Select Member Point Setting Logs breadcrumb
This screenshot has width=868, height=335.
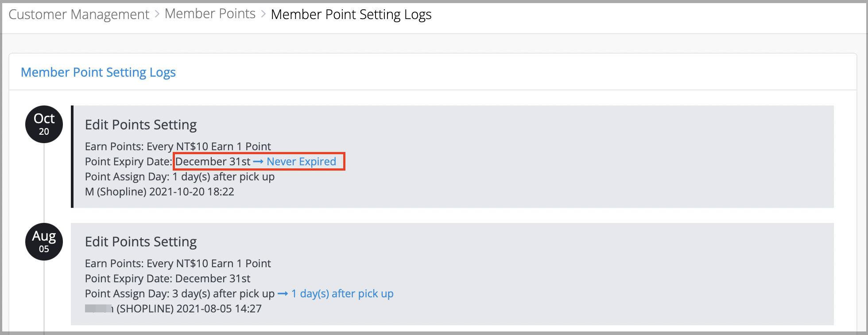tap(351, 15)
